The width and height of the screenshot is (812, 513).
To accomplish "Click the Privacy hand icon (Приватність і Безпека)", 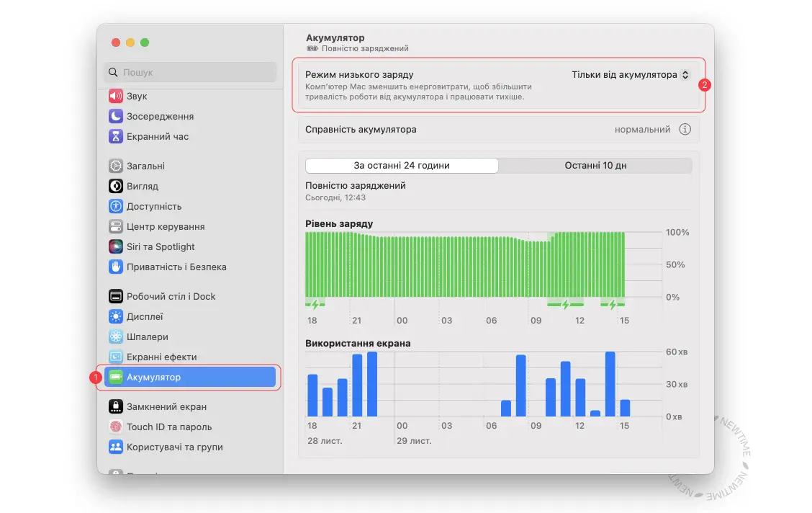I will (115, 267).
